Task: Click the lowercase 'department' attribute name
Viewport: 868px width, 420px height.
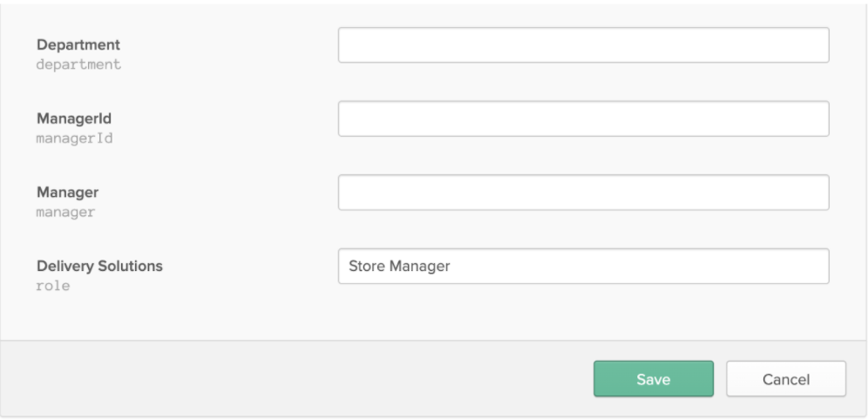Action: (x=78, y=64)
